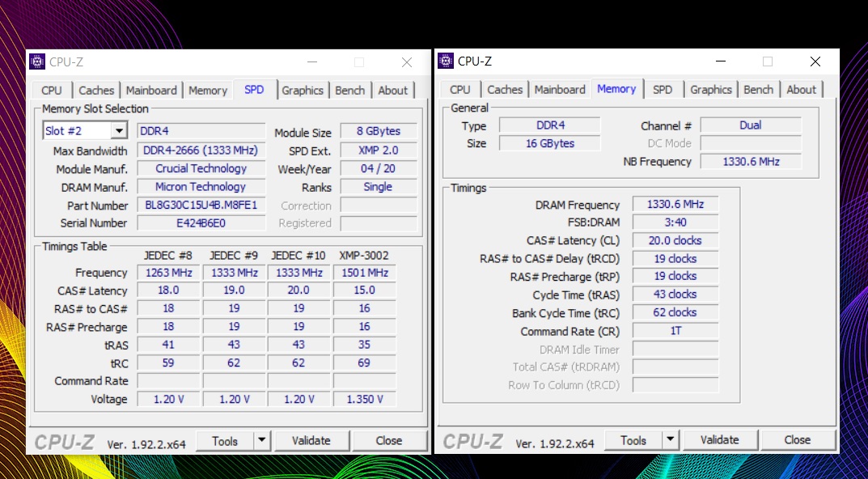Click the JEDEC #8 column header
This screenshot has height=479, width=868.
coord(167,256)
